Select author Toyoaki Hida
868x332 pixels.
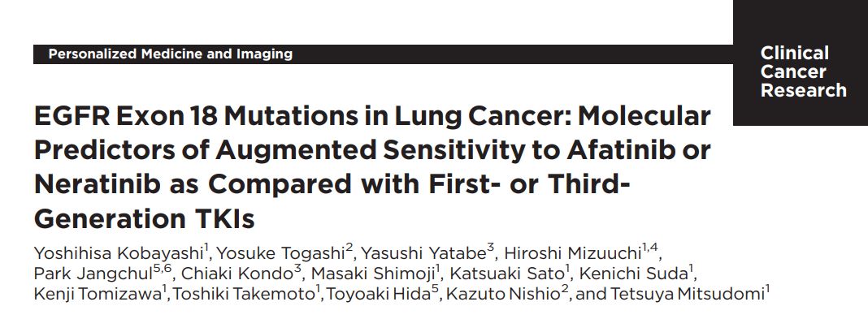click(x=379, y=294)
